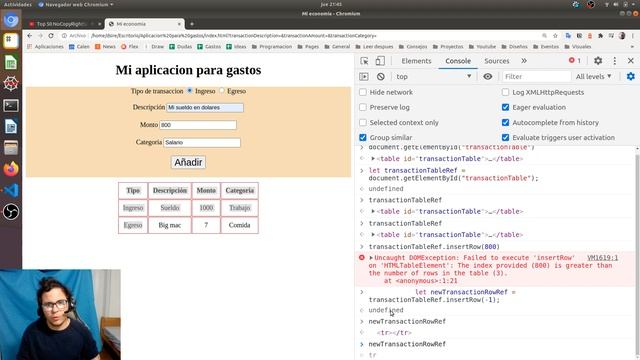
Task: Open Visual Studio Code from the dock
Action: click(x=11, y=190)
